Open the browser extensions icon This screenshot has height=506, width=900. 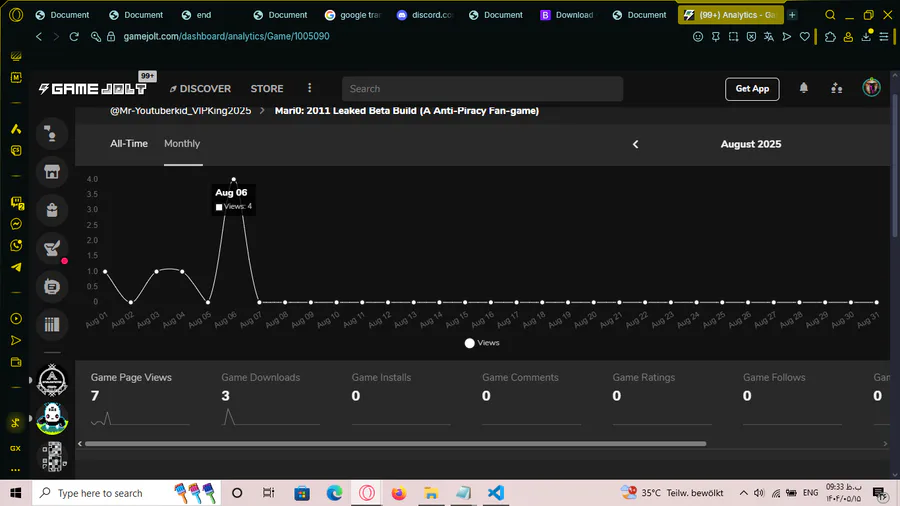[830, 37]
